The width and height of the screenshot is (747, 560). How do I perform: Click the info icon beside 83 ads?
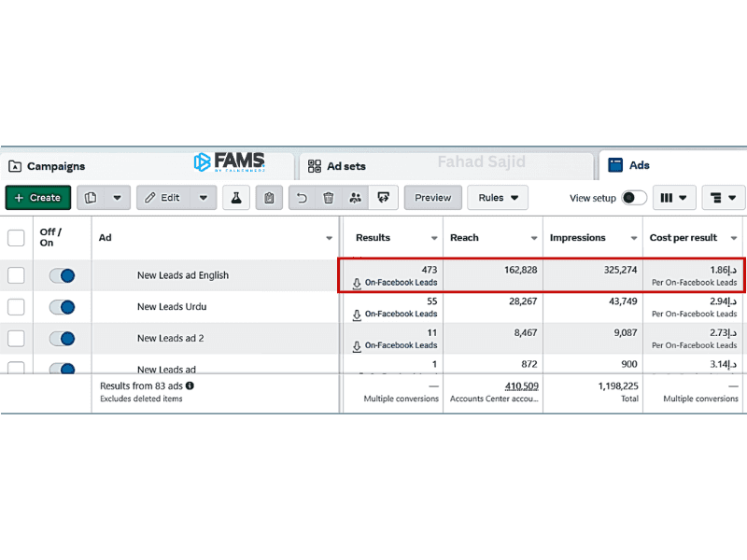click(190, 385)
